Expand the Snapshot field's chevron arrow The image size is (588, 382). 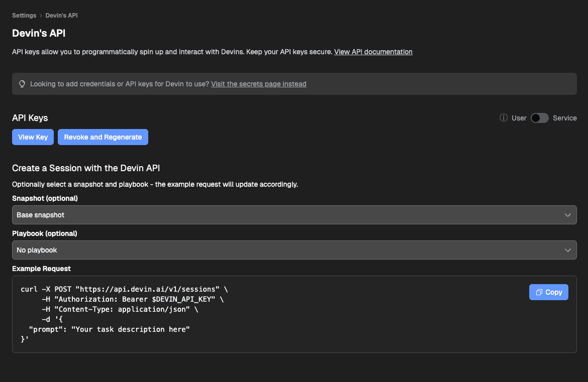(x=567, y=215)
